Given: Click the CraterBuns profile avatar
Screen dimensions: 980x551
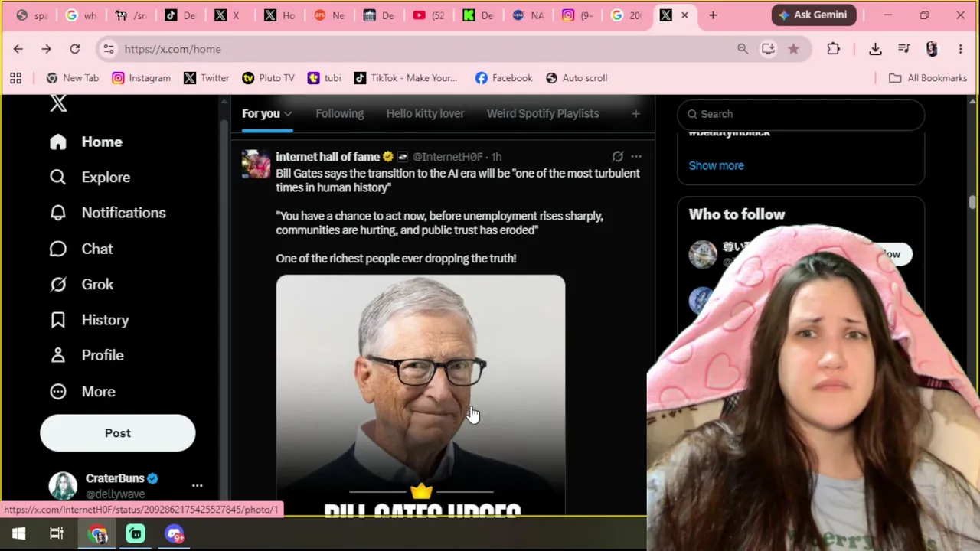Looking at the screenshot, I should pos(63,486).
